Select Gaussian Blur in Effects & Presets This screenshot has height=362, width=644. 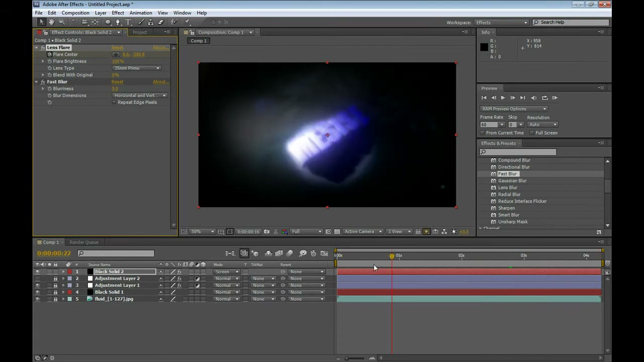point(512,180)
